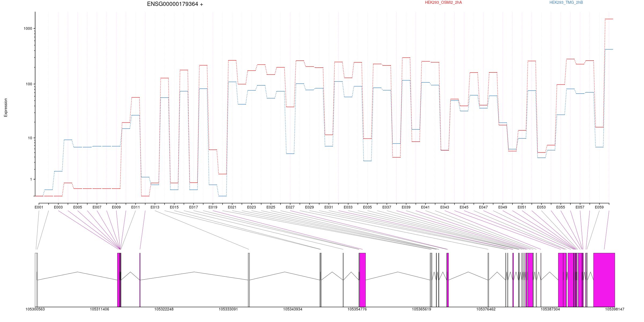Click the 1000 y-axis tick label
The width and height of the screenshot is (644, 322).
pyautogui.click(x=28, y=28)
